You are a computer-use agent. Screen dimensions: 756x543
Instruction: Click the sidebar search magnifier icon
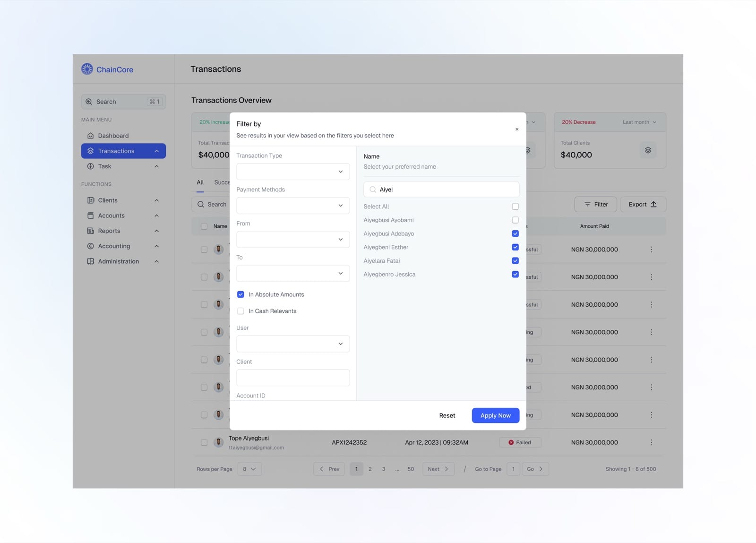pos(89,102)
